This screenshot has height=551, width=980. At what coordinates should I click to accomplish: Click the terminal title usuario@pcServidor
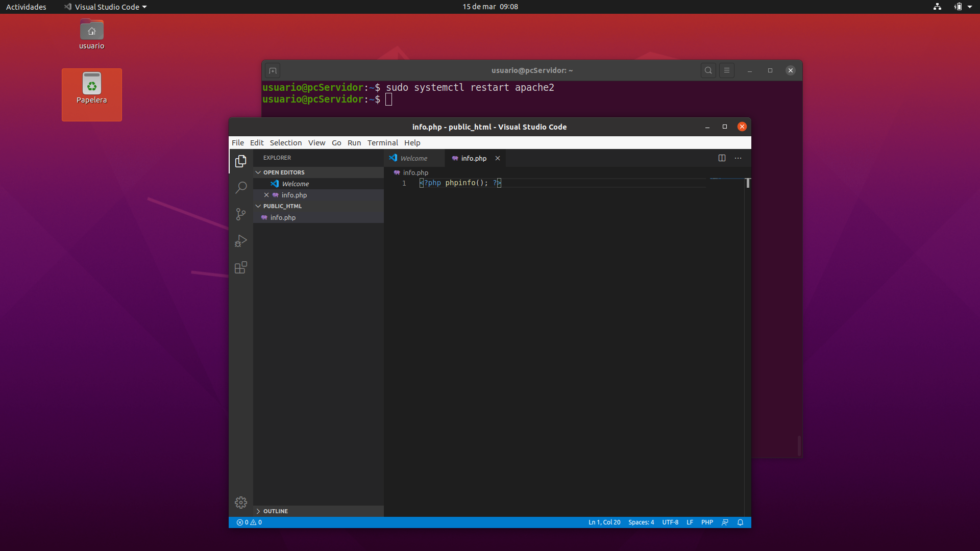[532, 70]
